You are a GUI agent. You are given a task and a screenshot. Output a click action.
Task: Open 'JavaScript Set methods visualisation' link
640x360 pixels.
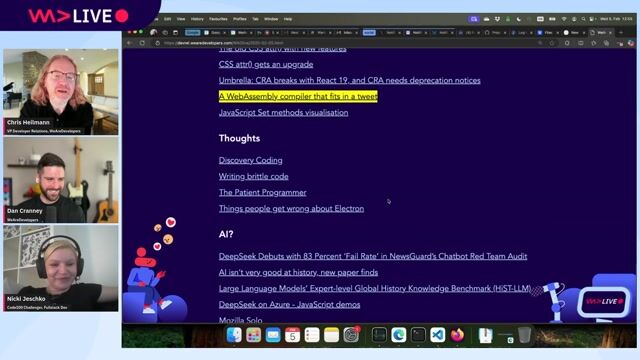pos(283,113)
